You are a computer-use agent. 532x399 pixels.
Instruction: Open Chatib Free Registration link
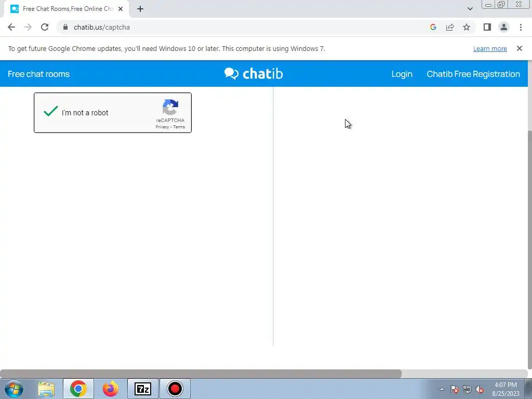tap(473, 74)
